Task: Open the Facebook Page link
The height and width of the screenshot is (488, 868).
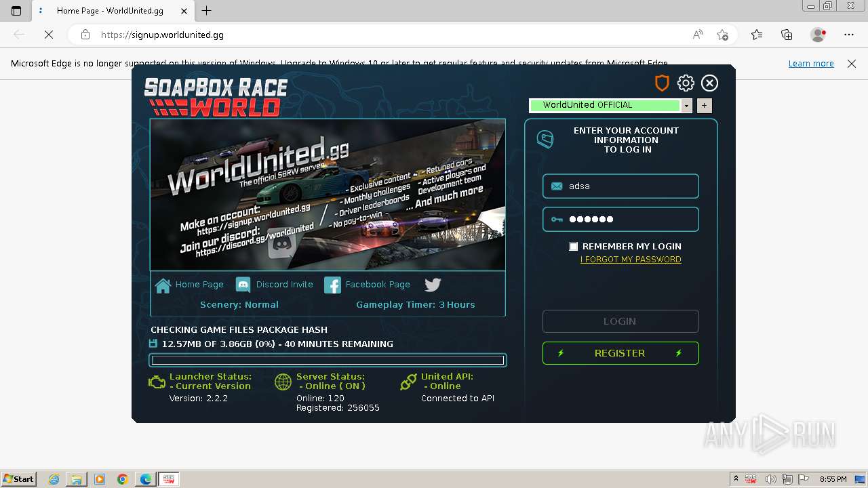Action: 378,285
